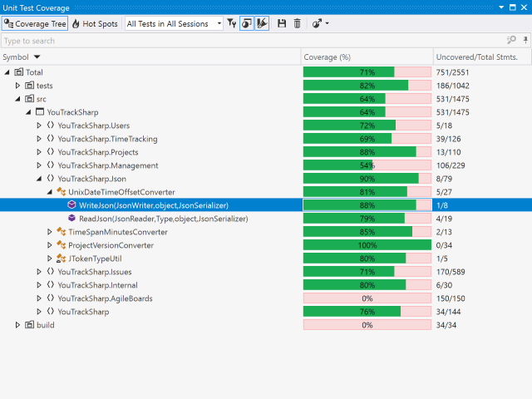Click the filter funnel icon in toolbar
This screenshot has height=399, width=532.
[232, 24]
